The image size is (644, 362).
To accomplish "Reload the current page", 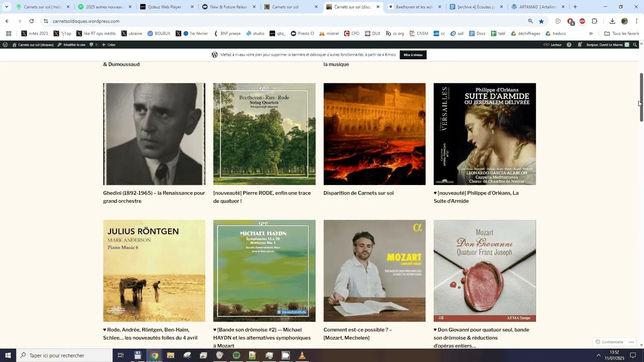I will pyautogui.click(x=31, y=21).
